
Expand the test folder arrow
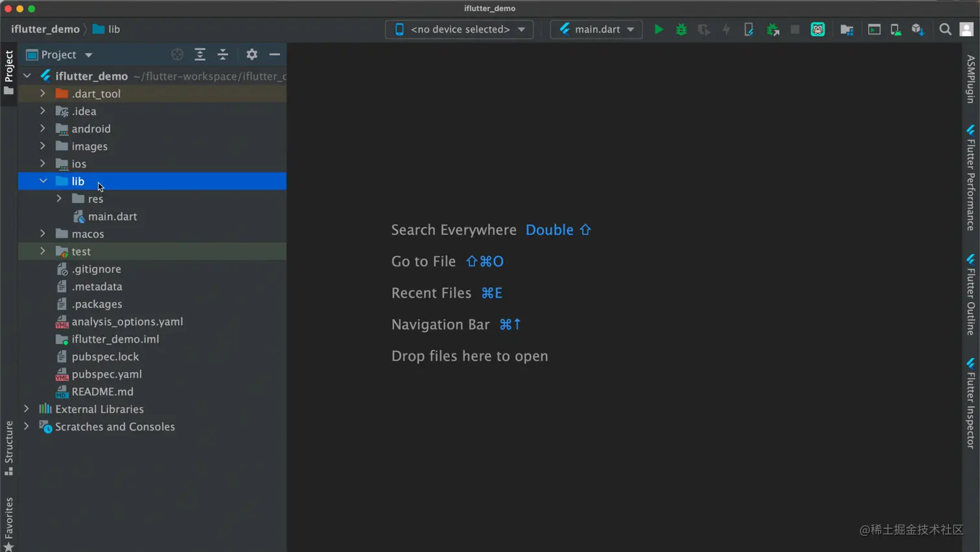43,251
